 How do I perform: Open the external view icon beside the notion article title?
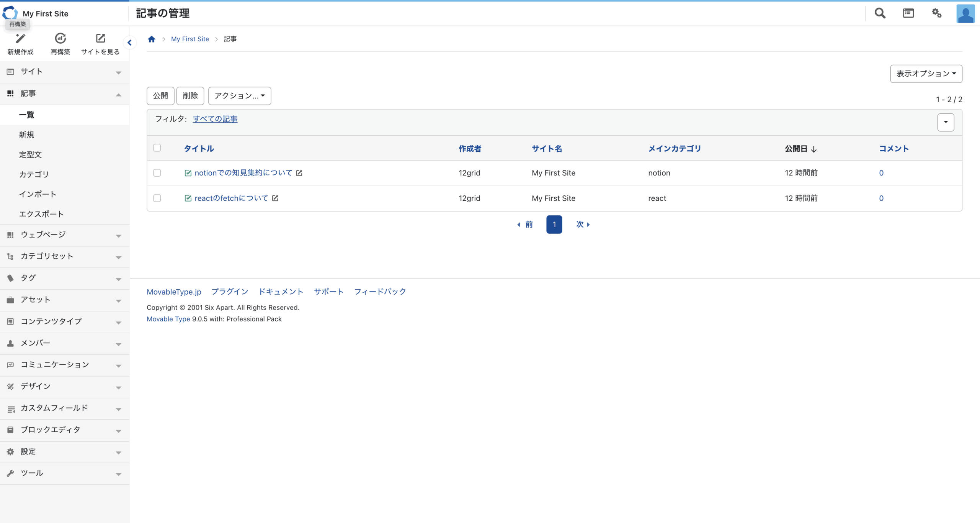[299, 173]
